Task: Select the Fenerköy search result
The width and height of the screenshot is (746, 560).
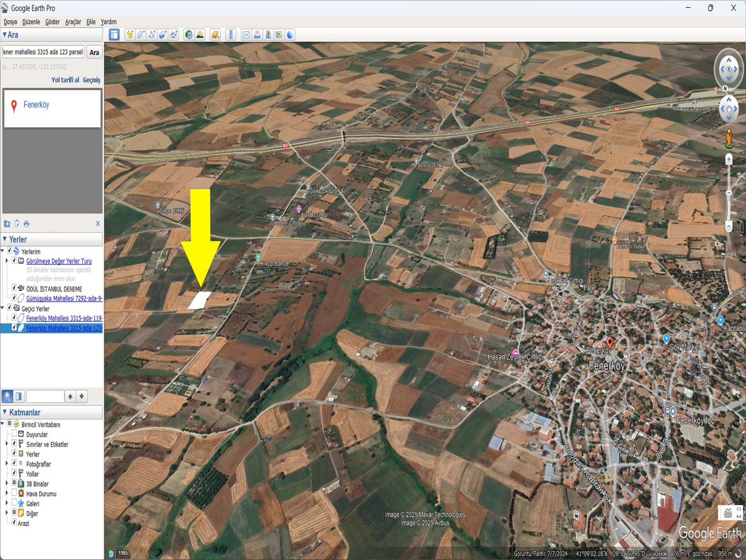Action: pyautogui.click(x=36, y=105)
